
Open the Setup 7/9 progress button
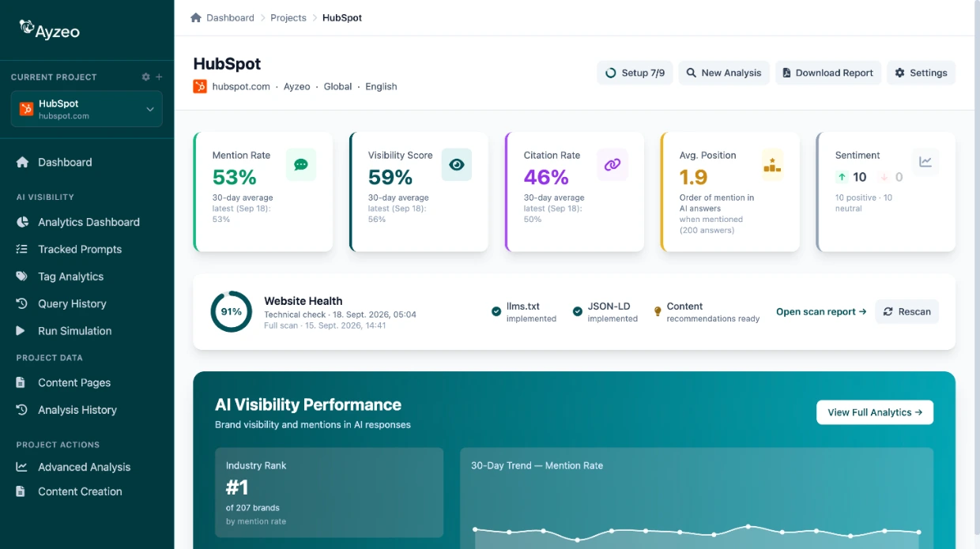(x=635, y=73)
